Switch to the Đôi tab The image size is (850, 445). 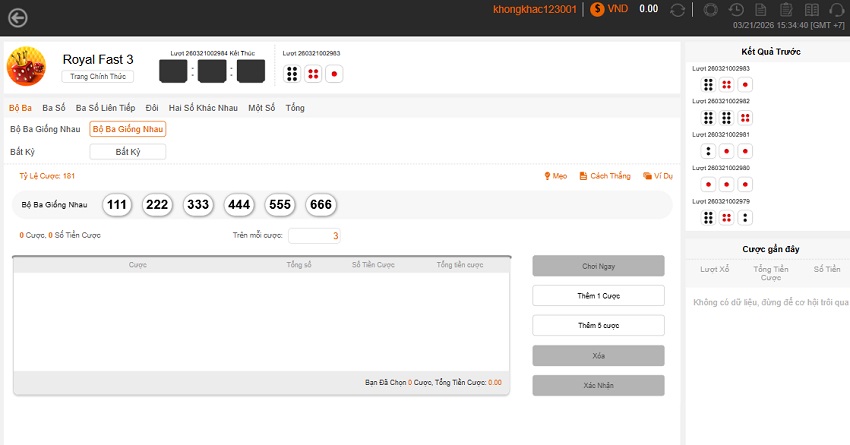pyautogui.click(x=152, y=108)
